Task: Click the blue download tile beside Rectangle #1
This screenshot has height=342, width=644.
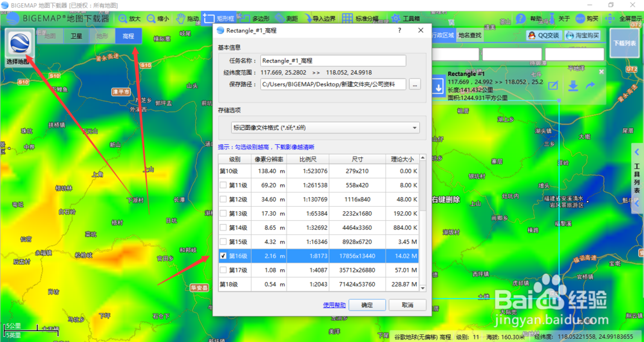Action: (x=438, y=88)
